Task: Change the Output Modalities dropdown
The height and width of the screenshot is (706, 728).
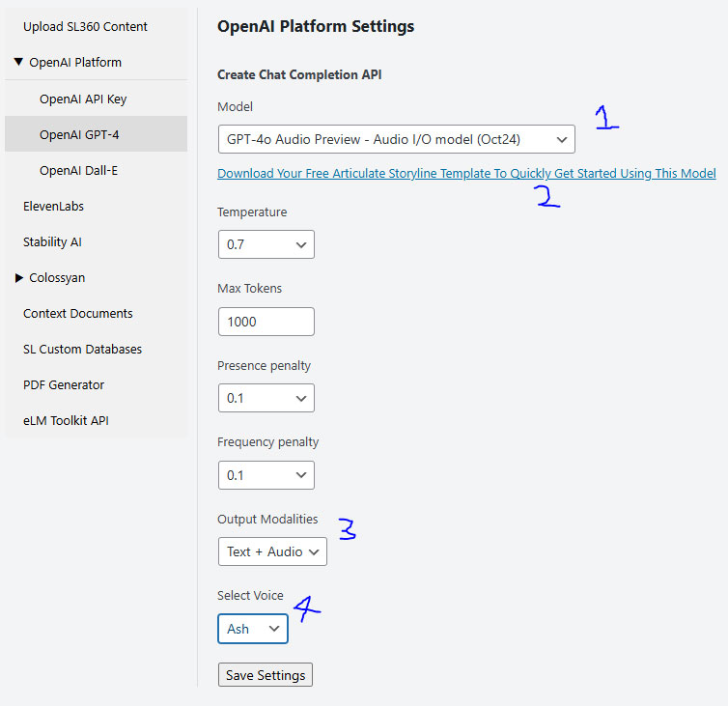Action: click(272, 551)
